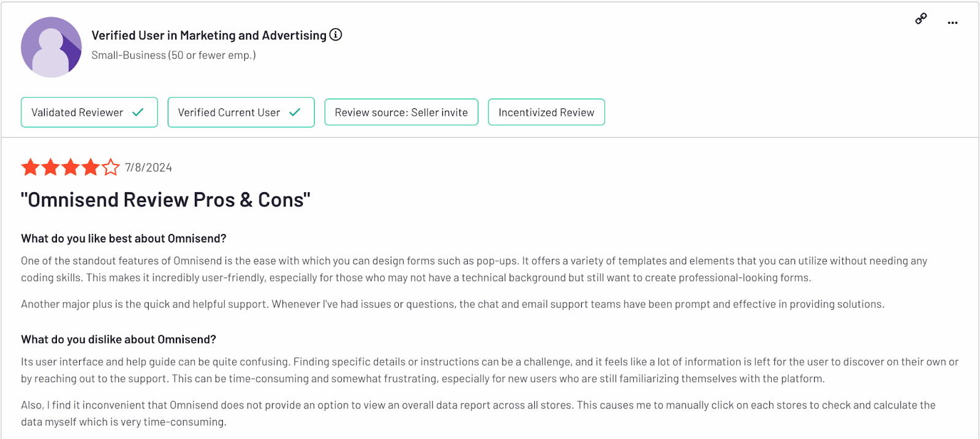Open the "Omnisend Review Pros & Cons" title
980x439 pixels.
(x=165, y=200)
